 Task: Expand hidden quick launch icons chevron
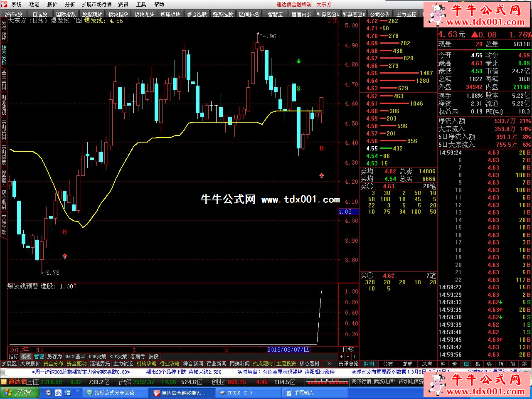pyautogui.click(x=78, y=391)
